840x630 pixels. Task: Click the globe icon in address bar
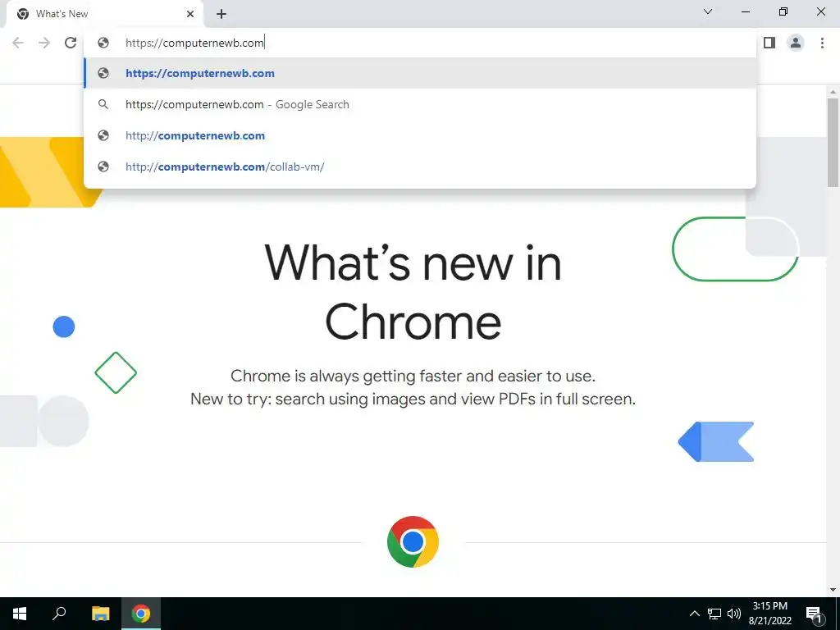coord(103,43)
